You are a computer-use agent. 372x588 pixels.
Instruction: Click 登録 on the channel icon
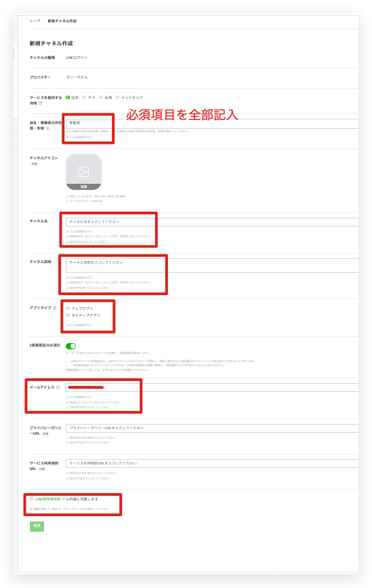(83, 187)
